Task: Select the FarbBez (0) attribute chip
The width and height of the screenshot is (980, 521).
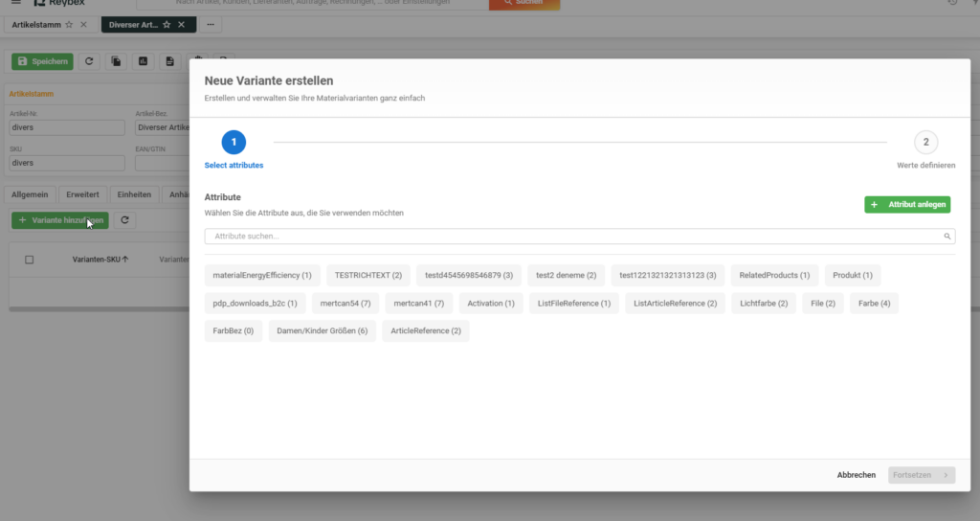Action: point(234,330)
